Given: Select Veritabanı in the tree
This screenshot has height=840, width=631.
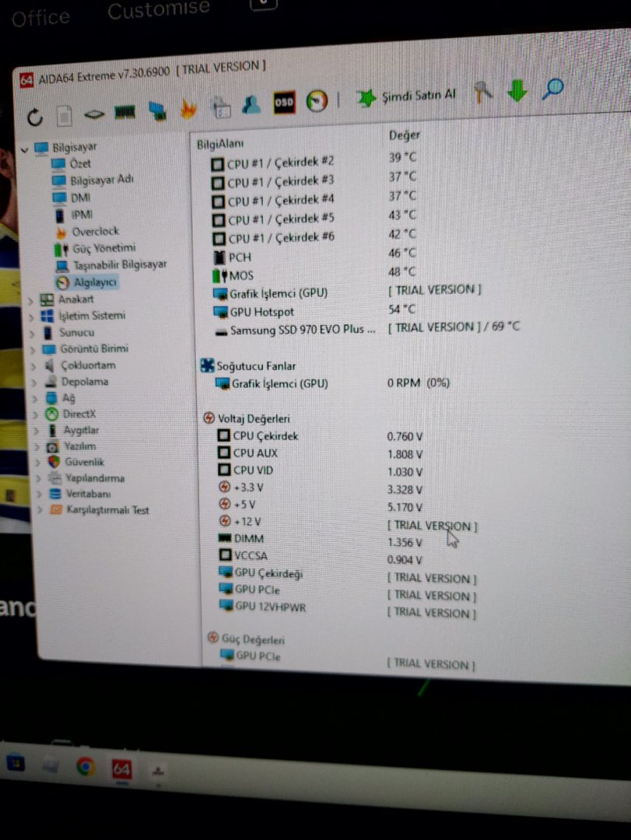Looking at the screenshot, I should 89,493.
